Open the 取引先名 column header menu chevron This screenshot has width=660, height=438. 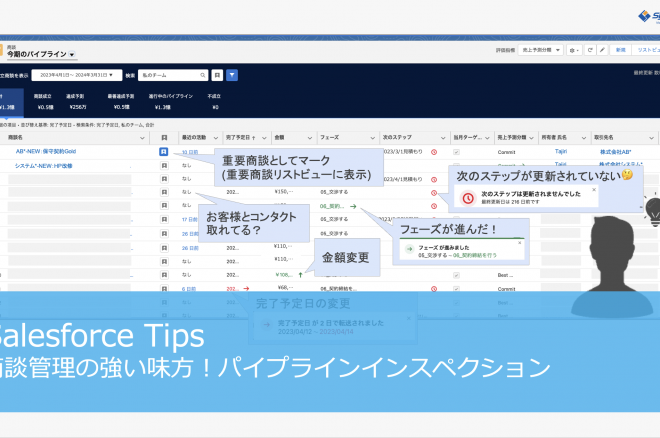pos(651,138)
